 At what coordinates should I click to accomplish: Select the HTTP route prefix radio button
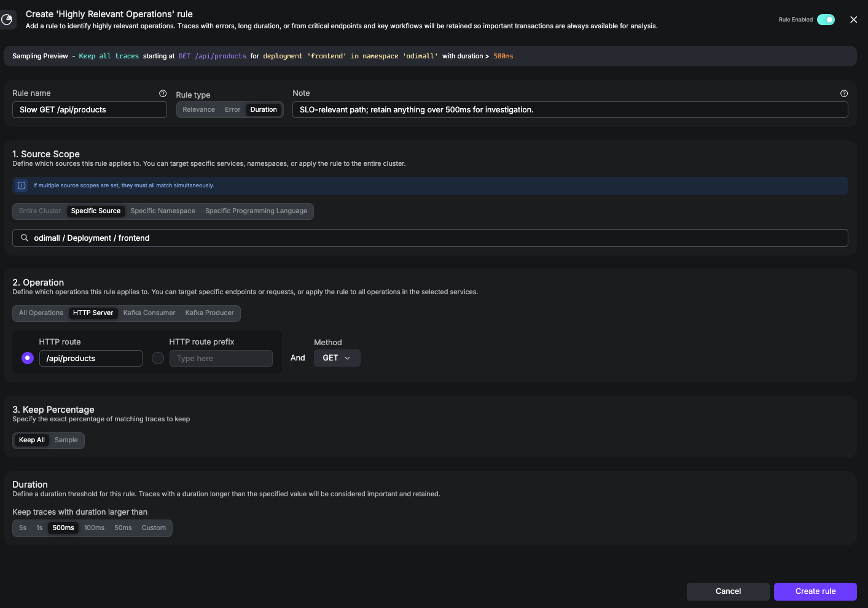(158, 358)
